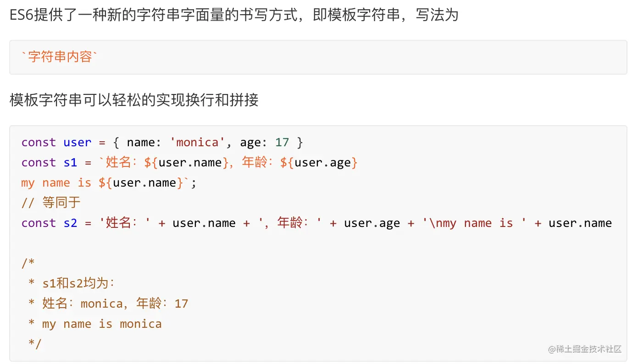Click the line 'my name is ${user.name}`;'
This screenshot has width=632, height=364.
pos(109,182)
